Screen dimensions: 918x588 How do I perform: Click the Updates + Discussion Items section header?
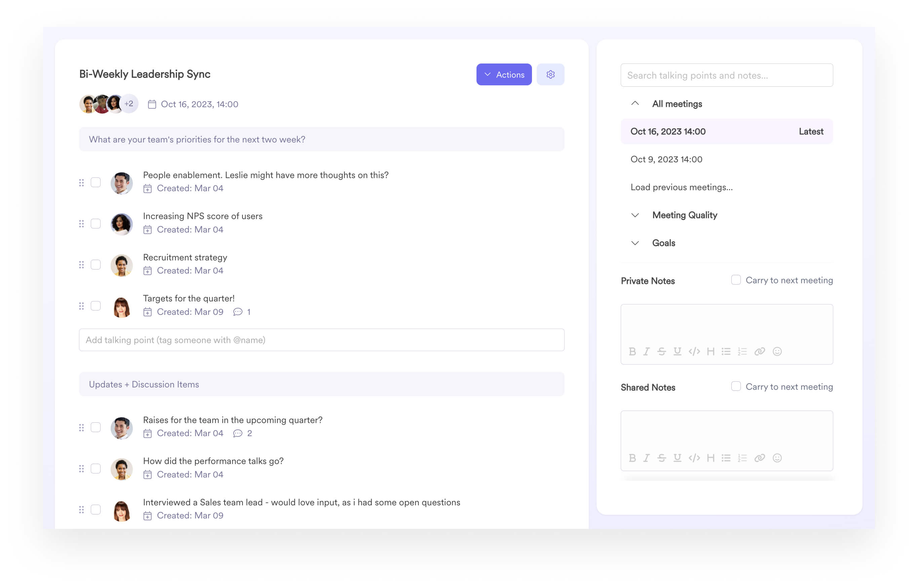(x=322, y=384)
